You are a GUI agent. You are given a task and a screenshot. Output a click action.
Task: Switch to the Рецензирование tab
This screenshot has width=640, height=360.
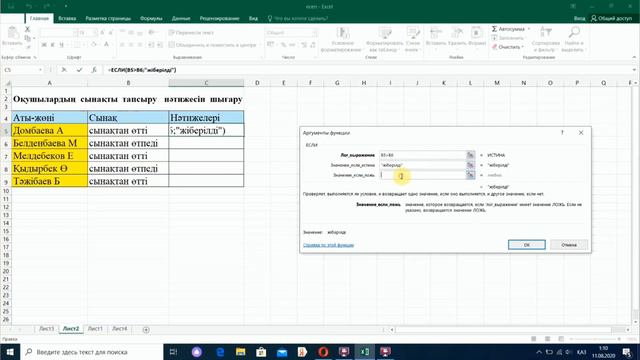219,18
